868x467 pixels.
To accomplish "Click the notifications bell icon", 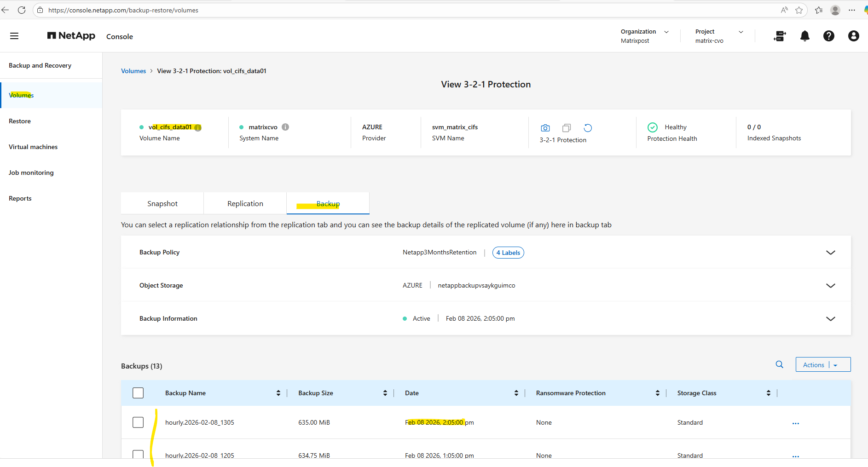I will 804,36.
